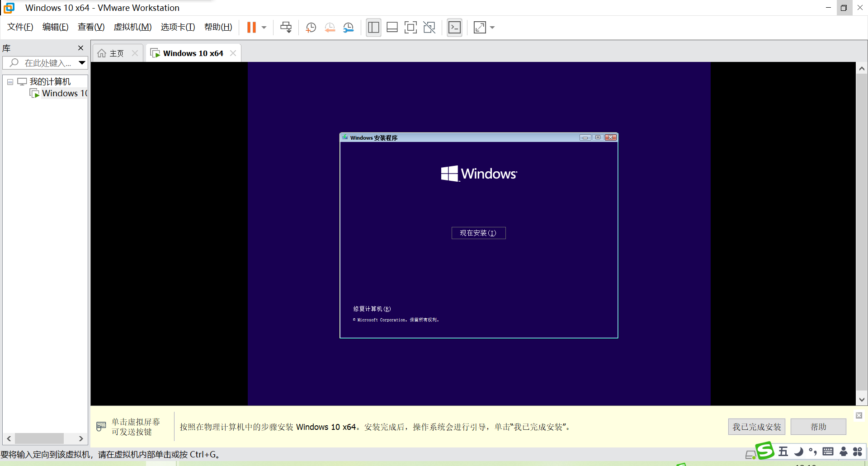868x466 pixels.
Task: Open the input method toolbox icon
Action: pos(858,452)
